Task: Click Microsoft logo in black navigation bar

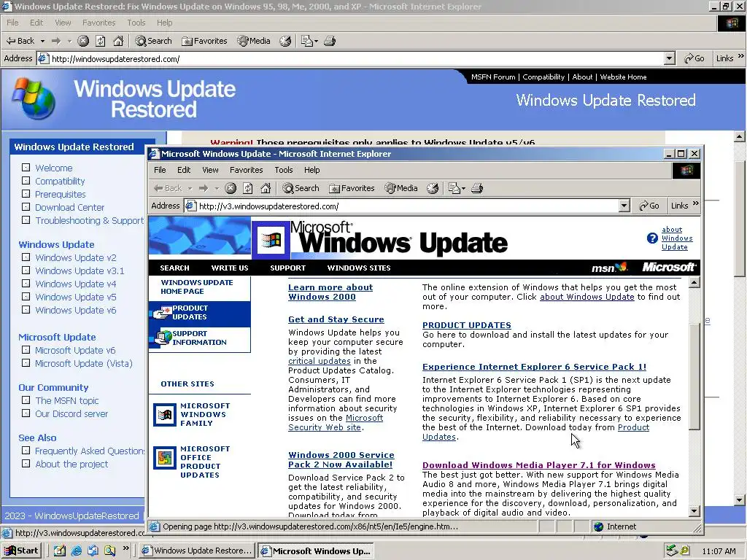Action: [x=668, y=267]
